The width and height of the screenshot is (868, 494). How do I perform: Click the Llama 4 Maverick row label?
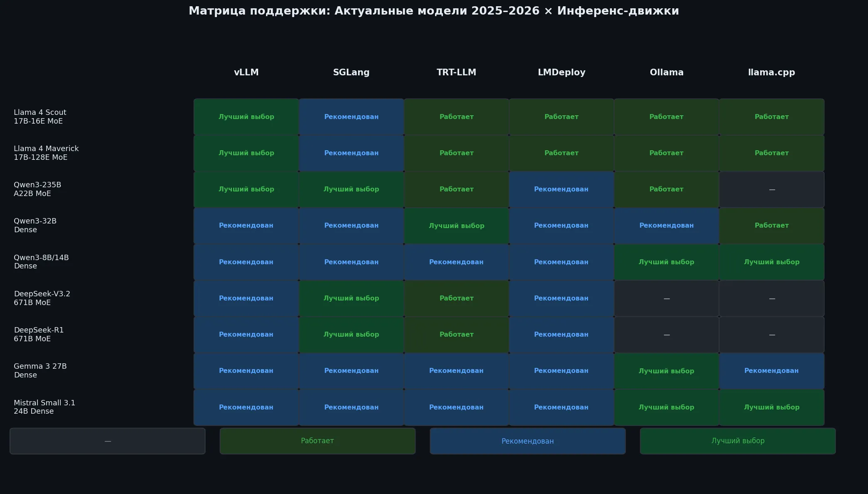point(46,153)
